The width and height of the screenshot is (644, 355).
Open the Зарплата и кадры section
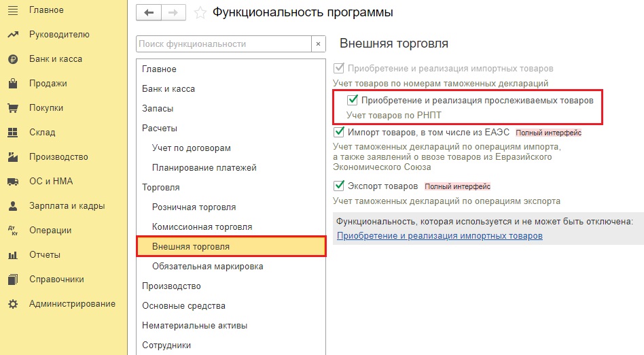coord(67,205)
